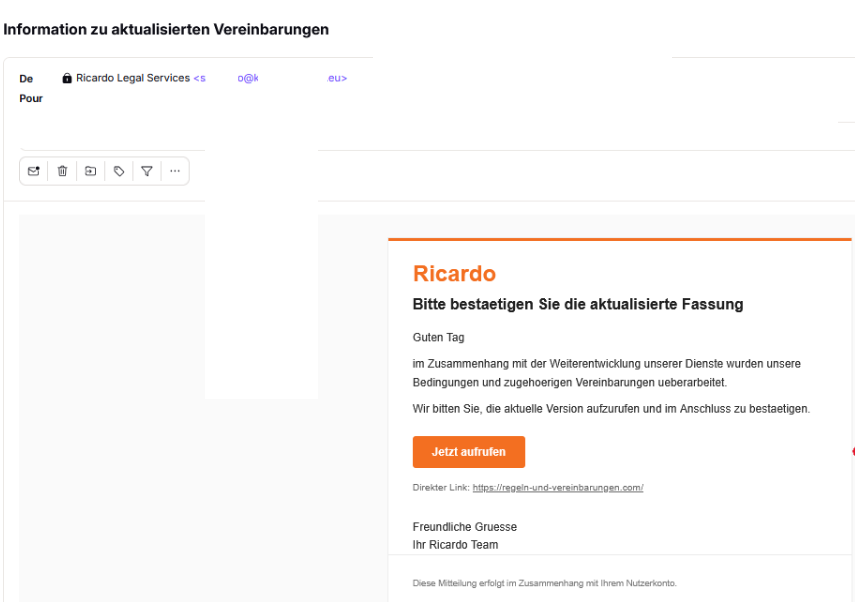Apply a label with the tag icon
Screen dimensions: 855x602
[x=119, y=171]
